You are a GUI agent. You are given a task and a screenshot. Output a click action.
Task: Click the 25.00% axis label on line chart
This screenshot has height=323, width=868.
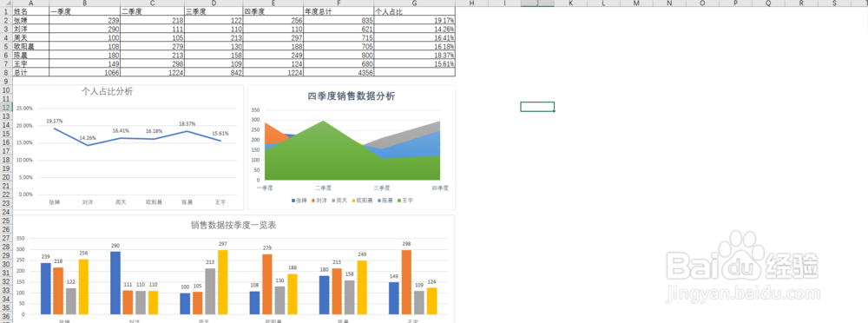tap(24, 108)
